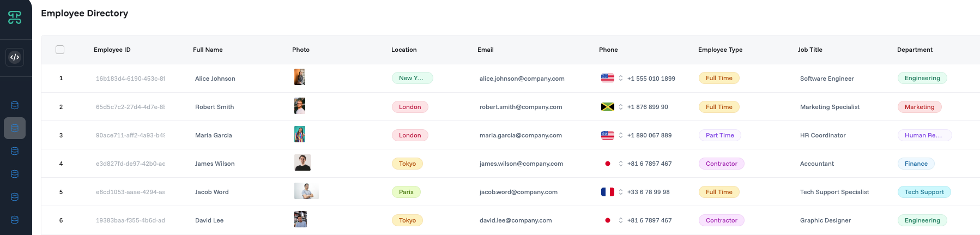Open the last database icon in sidebar
This screenshot has height=235, width=980.
15,220
